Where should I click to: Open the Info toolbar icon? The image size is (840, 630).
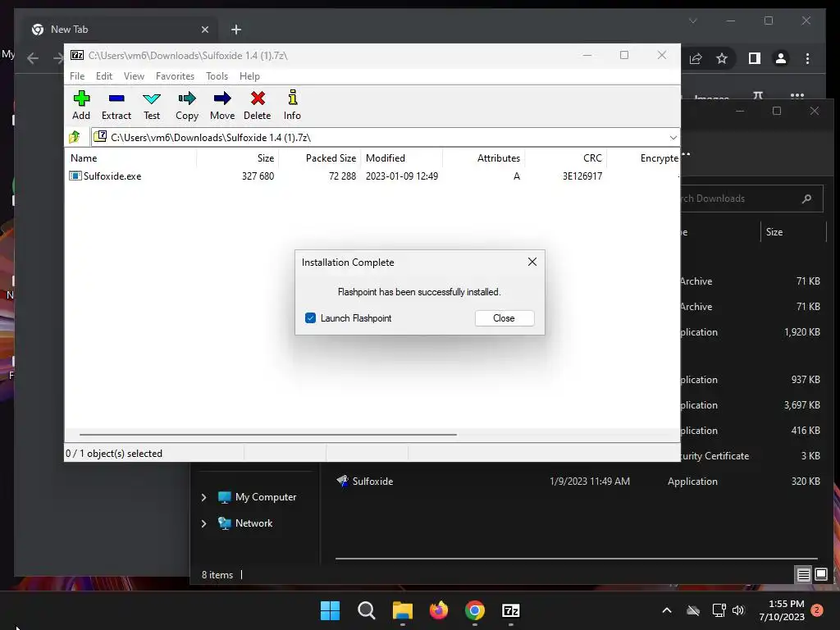tap(293, 98)
